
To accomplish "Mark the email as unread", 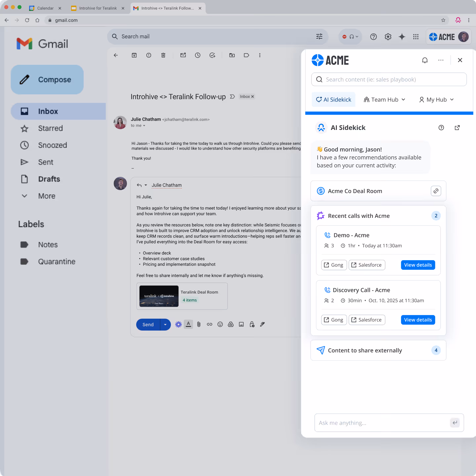I will click(183, 55).
